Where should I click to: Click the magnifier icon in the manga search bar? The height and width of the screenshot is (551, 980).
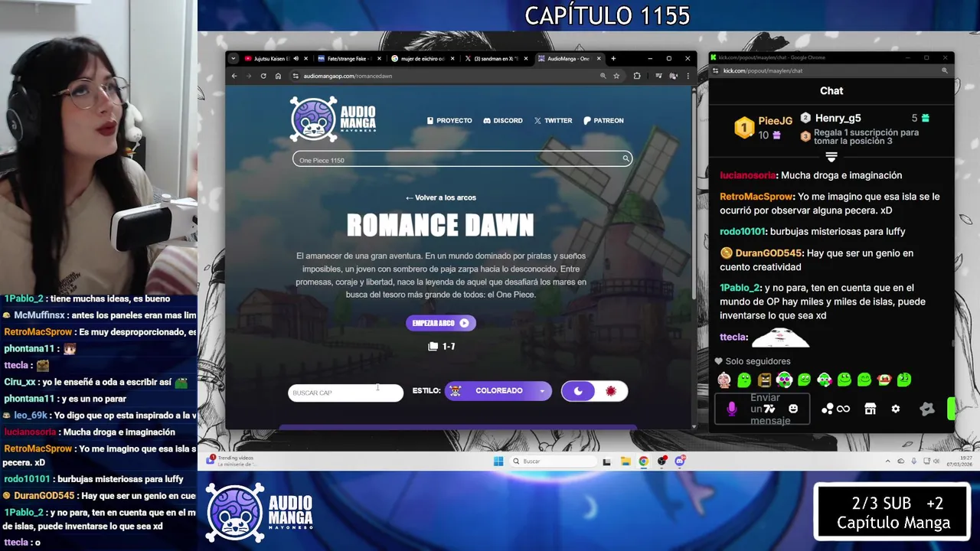click(626, 159)
